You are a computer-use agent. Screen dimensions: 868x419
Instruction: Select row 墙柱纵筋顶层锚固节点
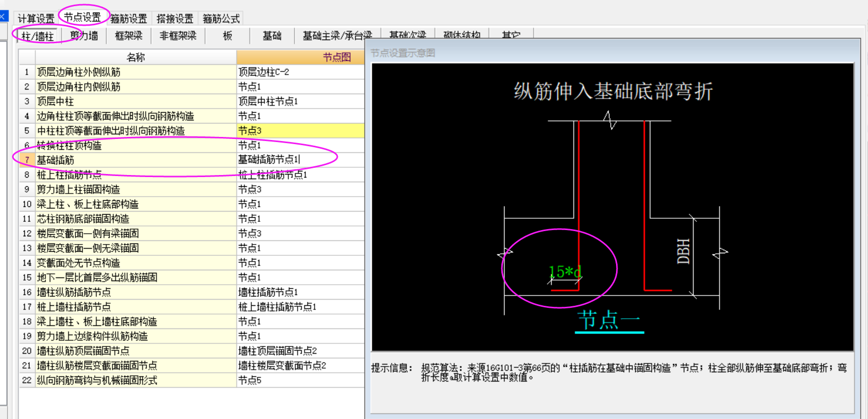pos(136,351)
